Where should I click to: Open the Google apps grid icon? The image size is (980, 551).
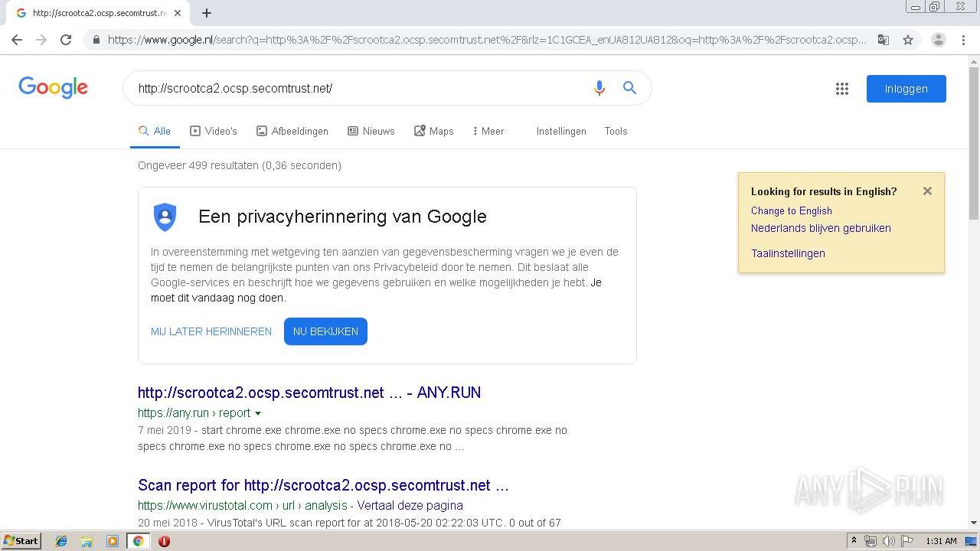(x=842, y=89)
